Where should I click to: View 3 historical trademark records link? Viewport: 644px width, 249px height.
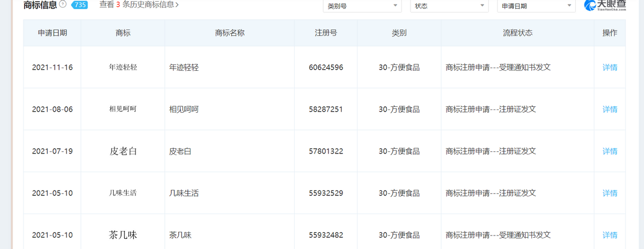pyautogui.click(x=139, y=5)
